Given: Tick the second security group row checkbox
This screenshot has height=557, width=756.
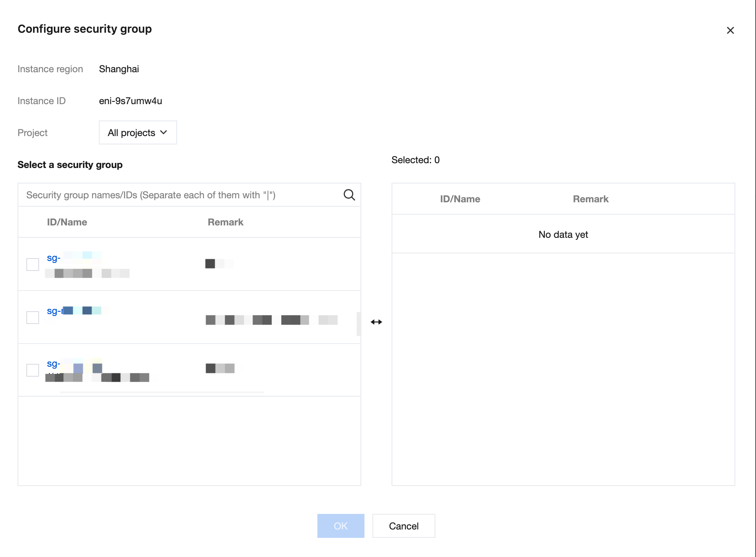Looking at the screenshot, I should tap(33, 318).
